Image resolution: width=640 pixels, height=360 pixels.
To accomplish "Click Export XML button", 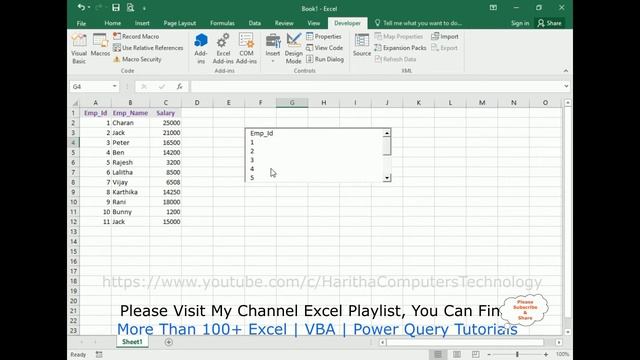I will (x=444, y=48).
